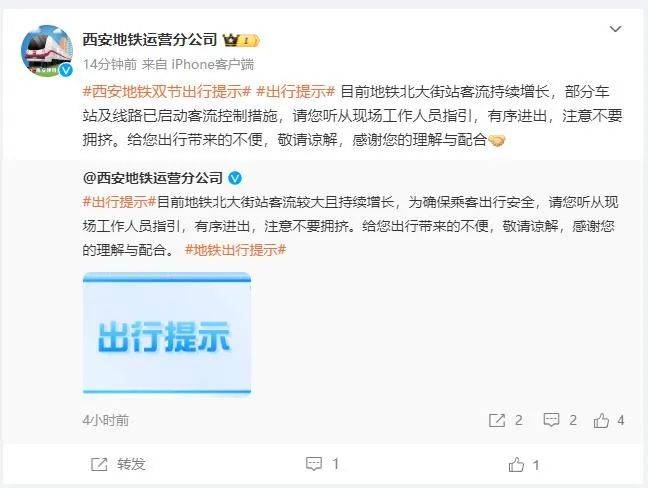Click the quoted post's comment icon
648x488 pixels.
551,420
